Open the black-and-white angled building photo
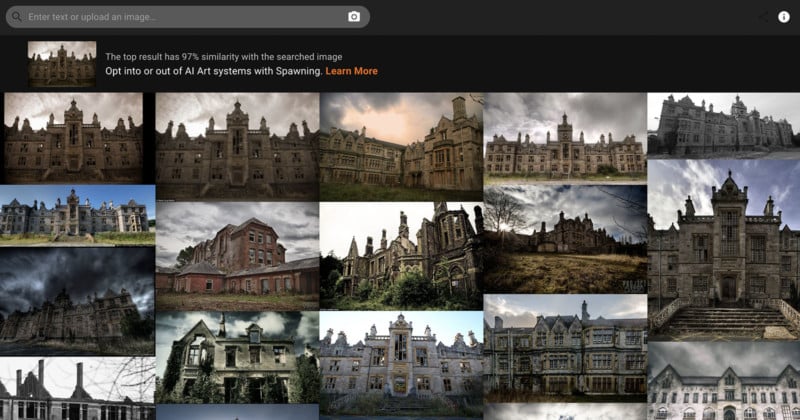 (723, 126)
